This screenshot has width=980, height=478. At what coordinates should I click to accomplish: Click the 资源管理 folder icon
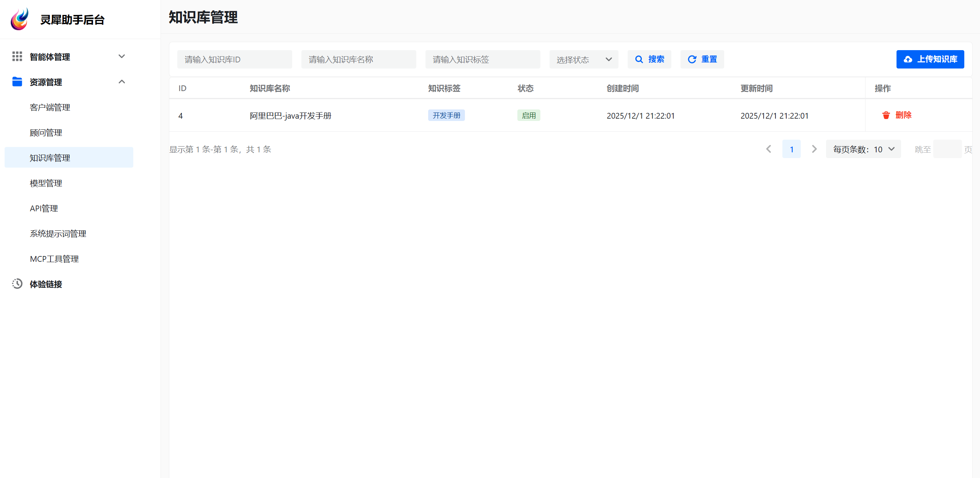(x=17, y=82)
